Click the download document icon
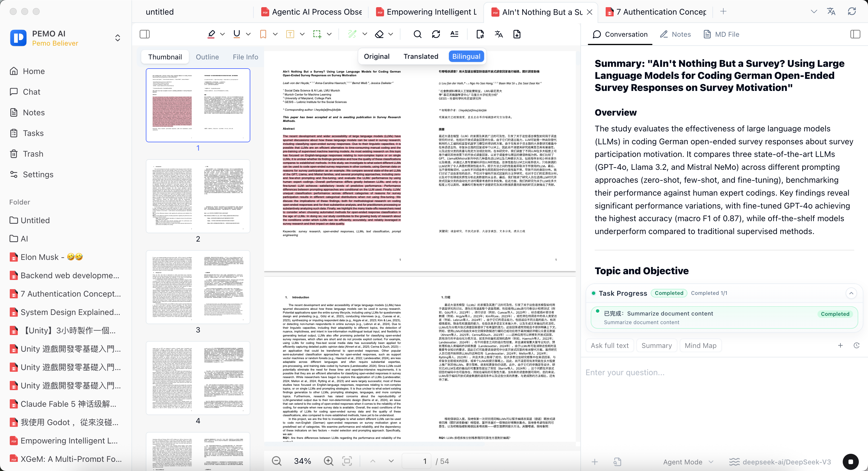 pyautogui.click(x=517, y=34)
